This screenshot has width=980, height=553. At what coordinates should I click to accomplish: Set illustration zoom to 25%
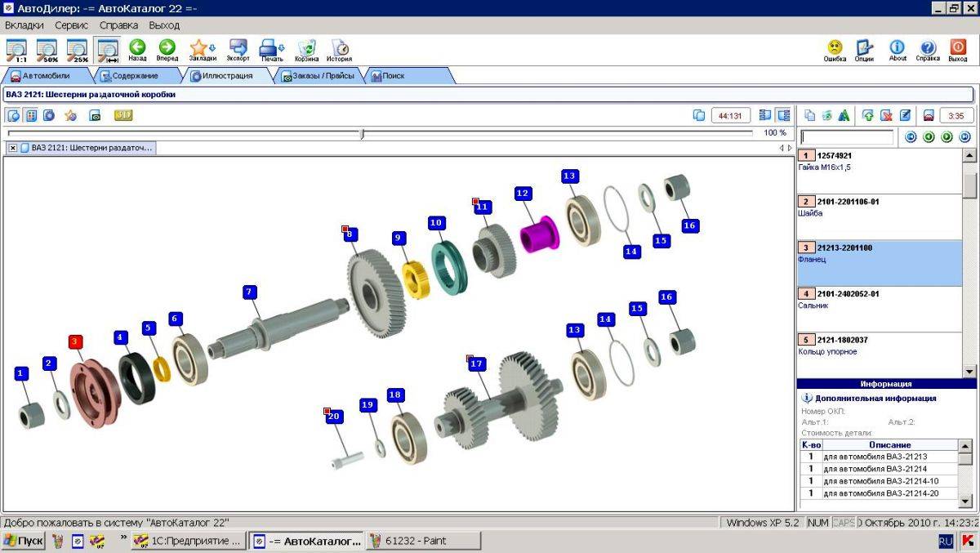click(77, 51)
